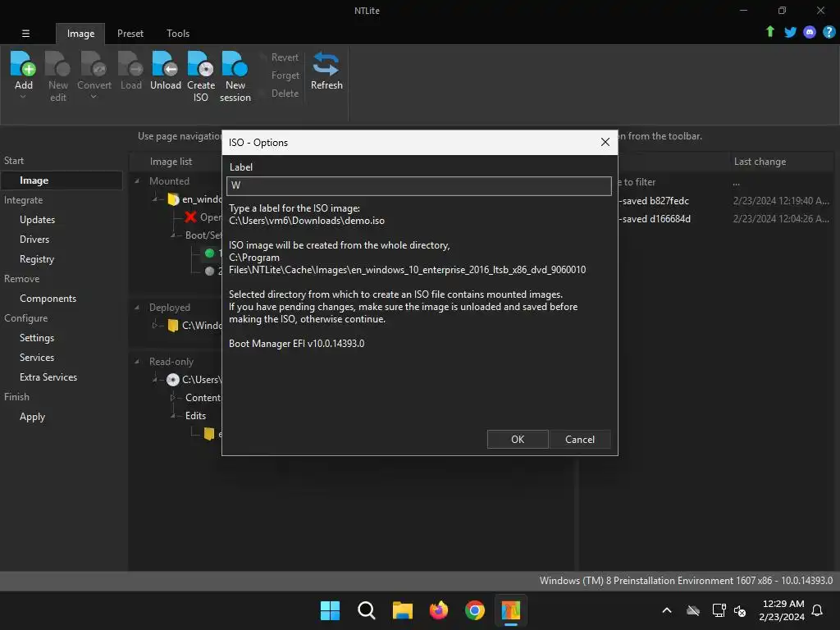Collapse the Boot/Setup node
Image resolution: width=840 pixels, height=630 pixels.
click(172, 235)
